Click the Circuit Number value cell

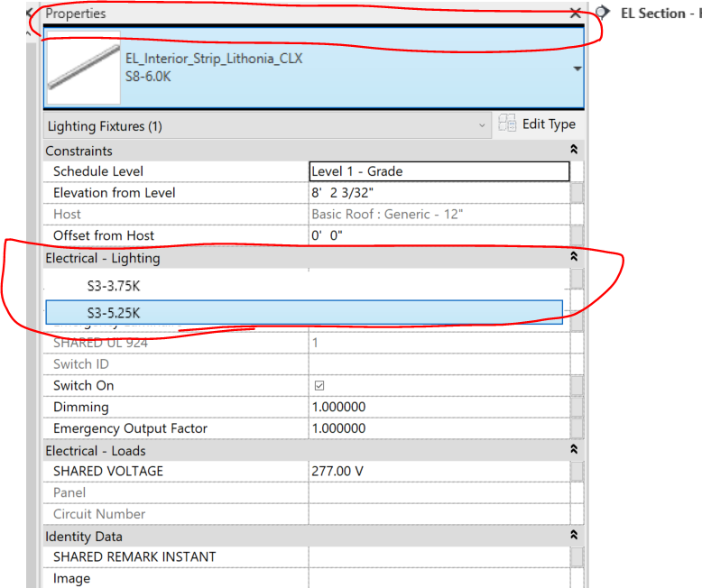click(x=439, y=514)
